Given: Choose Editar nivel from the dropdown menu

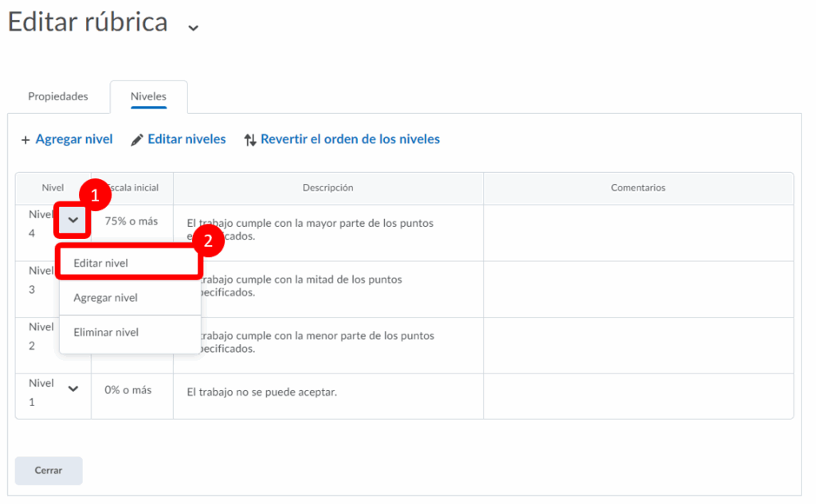Looking at the screenshot, I should point(100,263).
